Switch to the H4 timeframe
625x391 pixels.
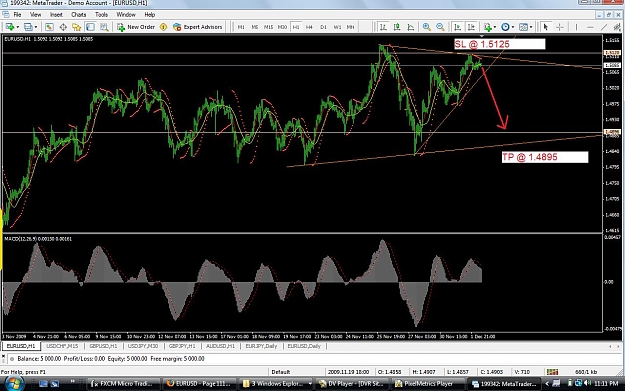coord(309,27)
